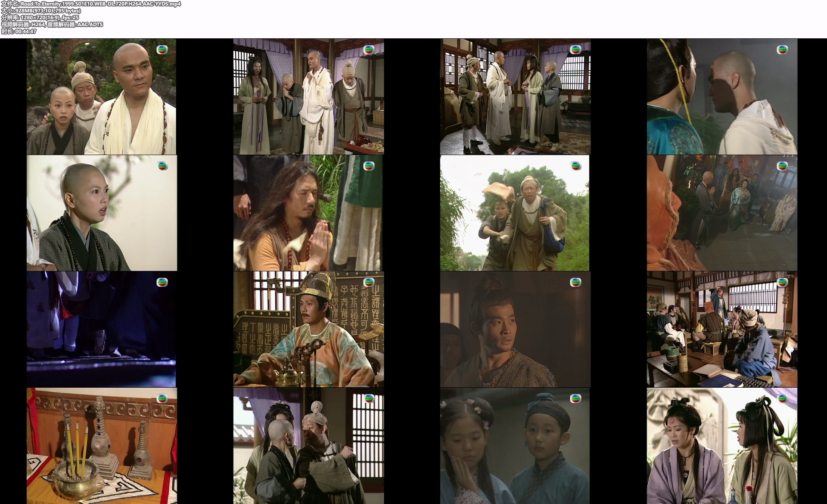Select the frame of two women talking
Viewport: 827px width, 504px height.
722,446
